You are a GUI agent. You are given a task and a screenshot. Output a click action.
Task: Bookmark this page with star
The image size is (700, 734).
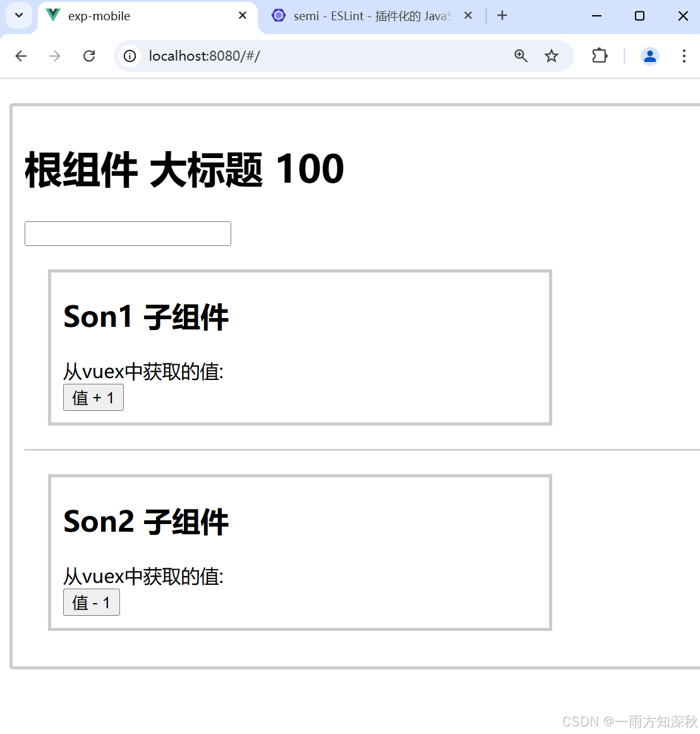[552, 56]
